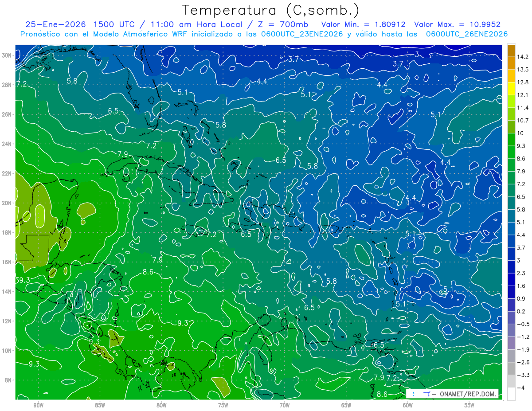Click the colorbar label '-2.6'
532x411 pixels.
click(523, 362)
